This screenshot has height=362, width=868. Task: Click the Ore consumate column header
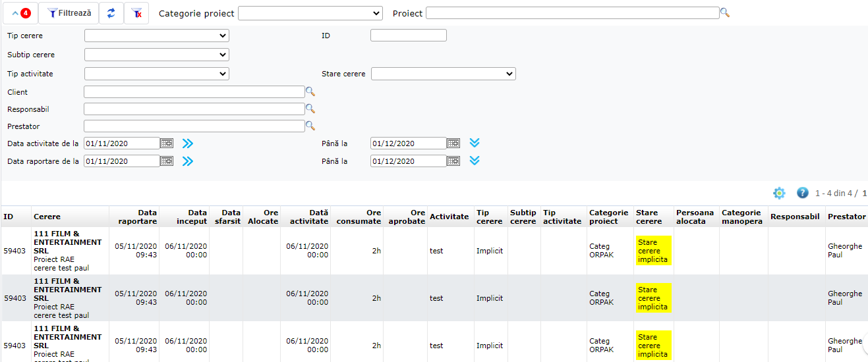tap(359, 217)
